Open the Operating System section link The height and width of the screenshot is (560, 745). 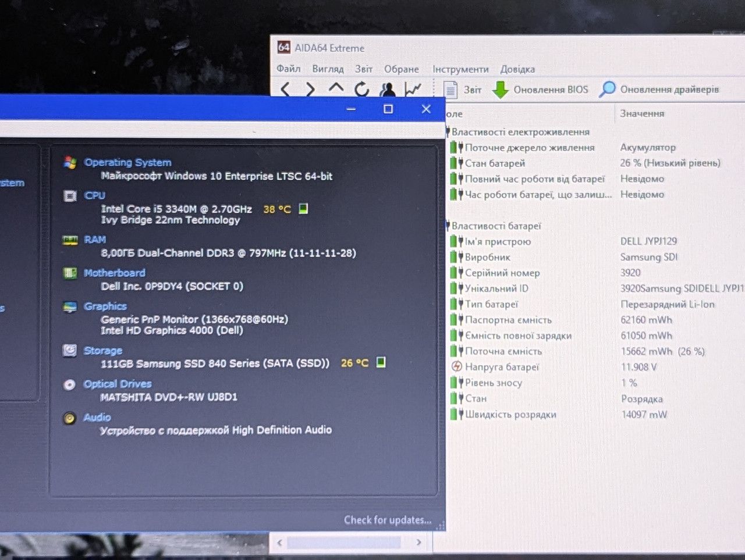(x=127, y=162)
